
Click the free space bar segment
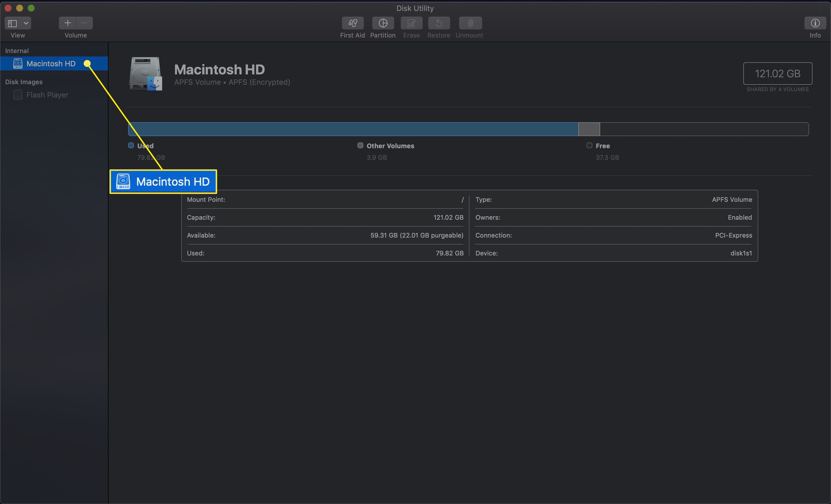click(x=704, y=129)
